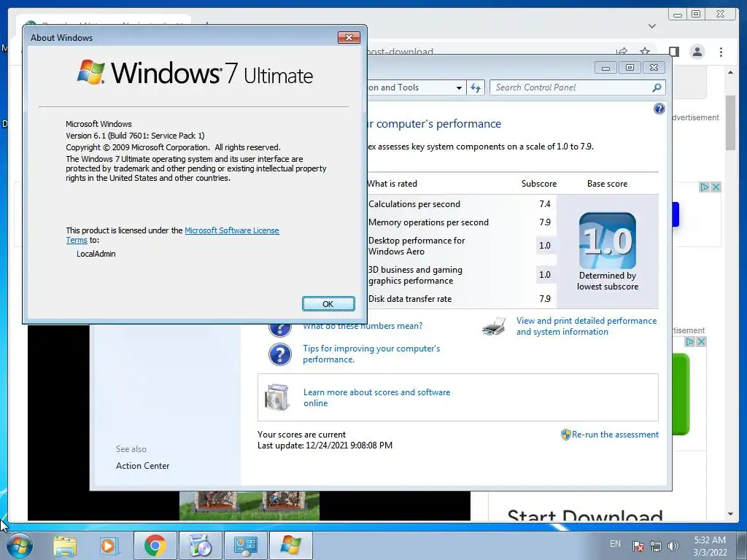747x560 pixels.
Task: Close the upper advertisement with the X icon
Action: [x=716, y=187]
